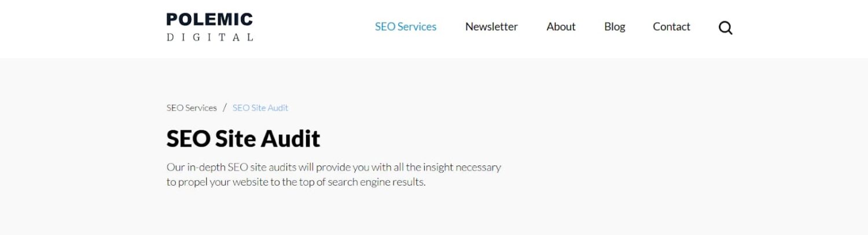Click the line starting 'to propel your website'
Viewport: 868px width, 235px height.
click(x=296, y=182)
